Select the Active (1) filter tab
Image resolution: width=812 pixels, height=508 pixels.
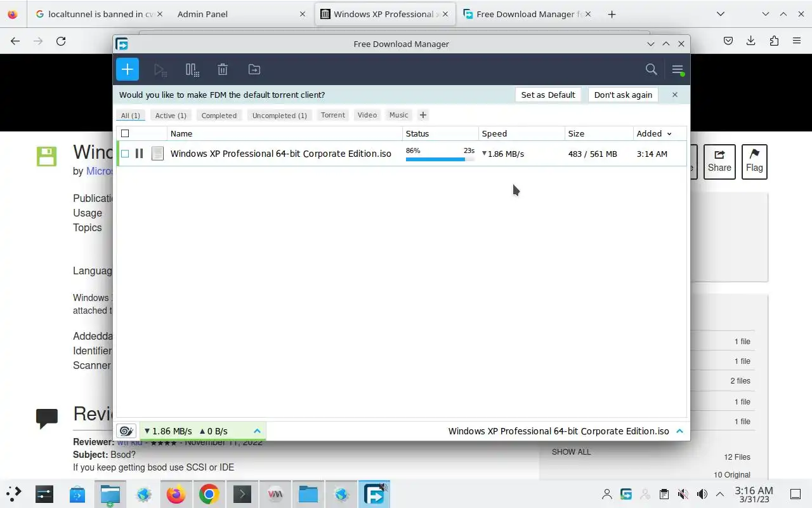(171, 116)
